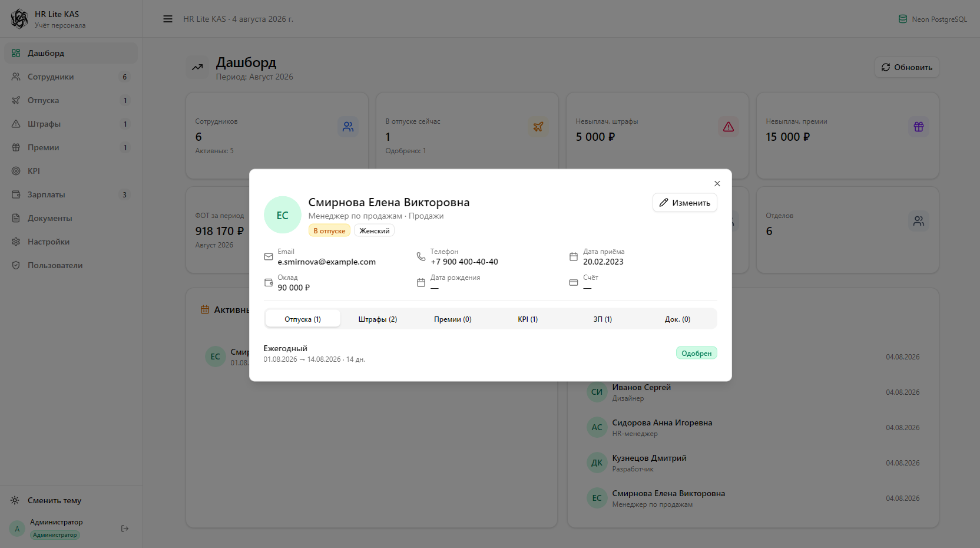The image size is (980, 548).
Task: Go to the Отпуска section
Action: click(x=71, y=100)
